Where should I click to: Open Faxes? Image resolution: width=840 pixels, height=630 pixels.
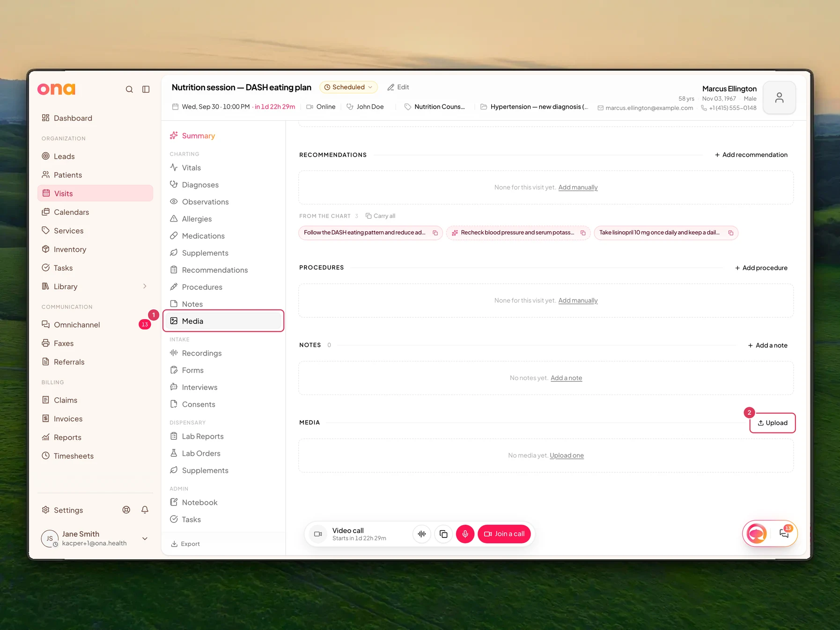click(95, 344)
